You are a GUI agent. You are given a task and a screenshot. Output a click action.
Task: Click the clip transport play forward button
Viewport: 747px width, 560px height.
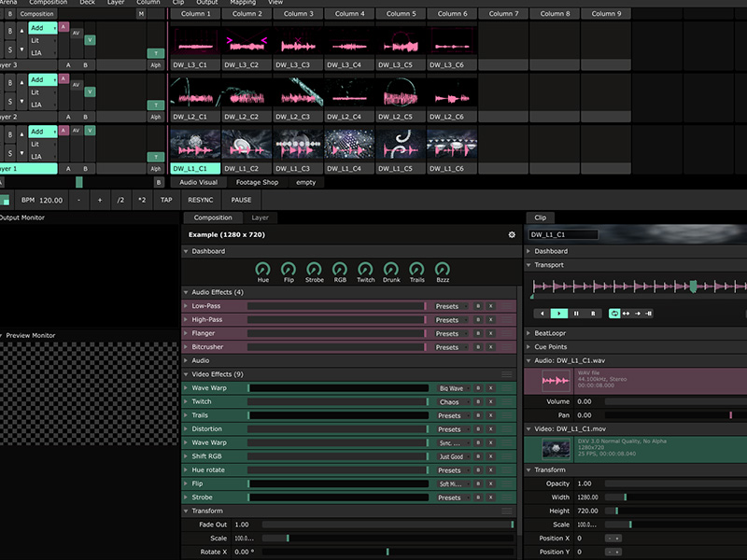[x=558, y=314]
